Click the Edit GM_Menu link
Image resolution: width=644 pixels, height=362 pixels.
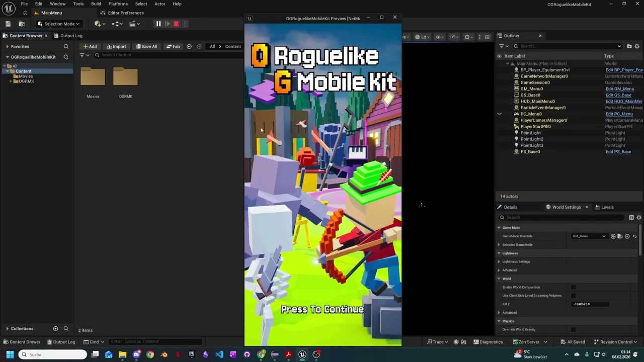click(x=619, y=88)
